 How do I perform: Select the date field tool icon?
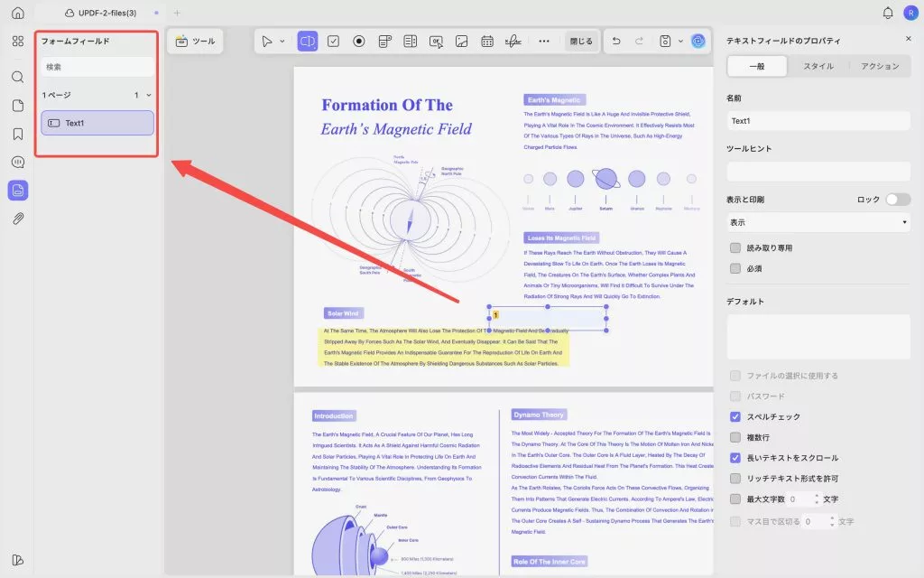[487, 42]
